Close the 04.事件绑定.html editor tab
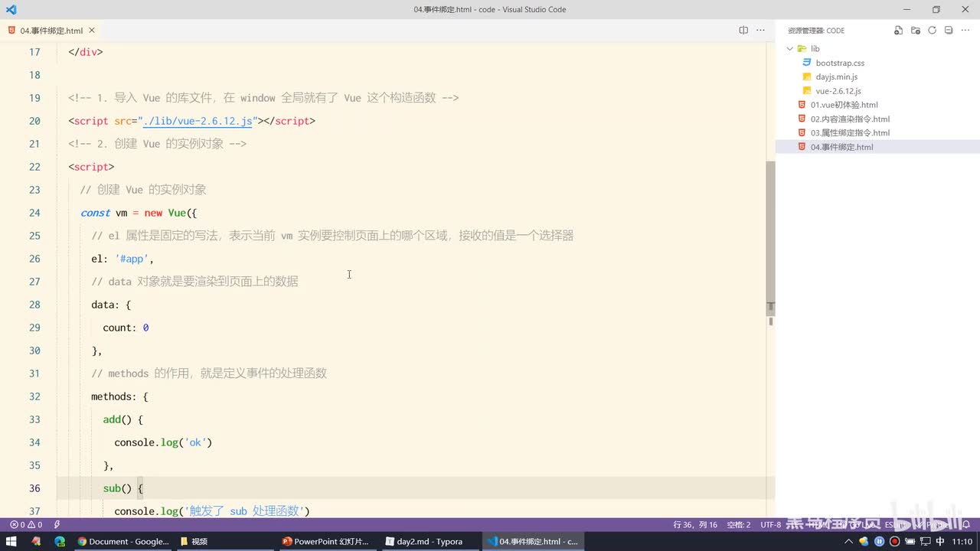This screenshot has width=980, height=551. (93, 31)
